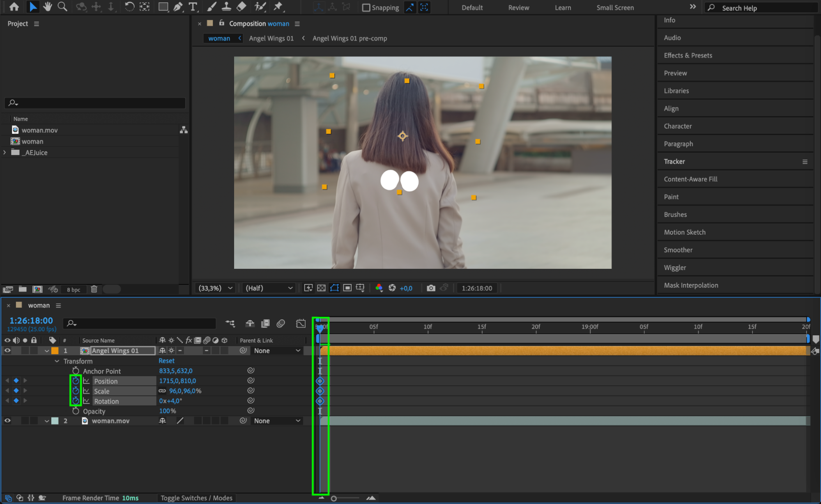The height and width of the screenshot is (504, 821).
Task: Select the Hand tool
Action: pos(48,7)
